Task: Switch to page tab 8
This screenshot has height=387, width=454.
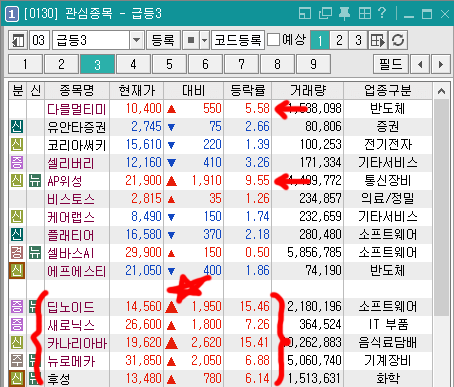Action: click(x=277, y=64)
